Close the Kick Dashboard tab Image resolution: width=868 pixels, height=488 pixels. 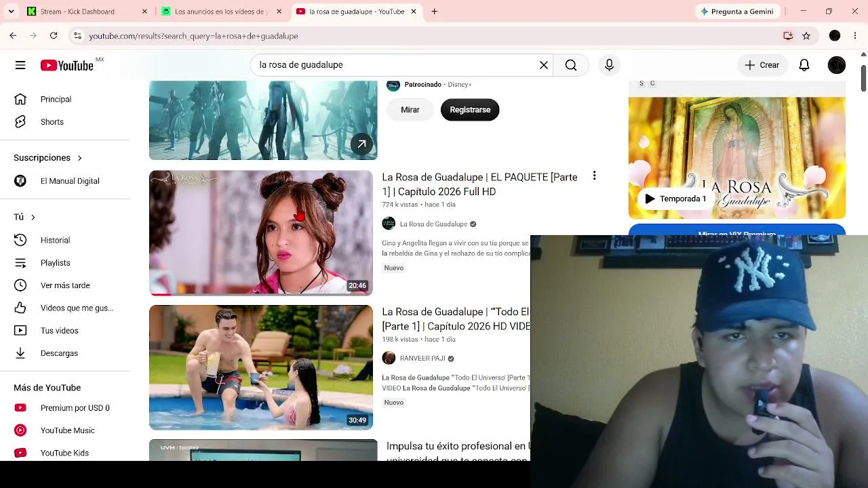pyautogui.click(x=144, y=12)
